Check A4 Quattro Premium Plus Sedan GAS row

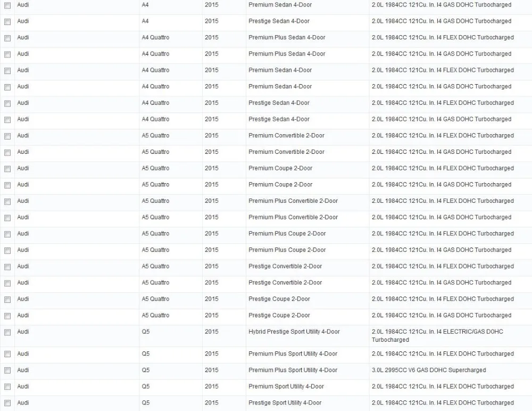point(7,54)
